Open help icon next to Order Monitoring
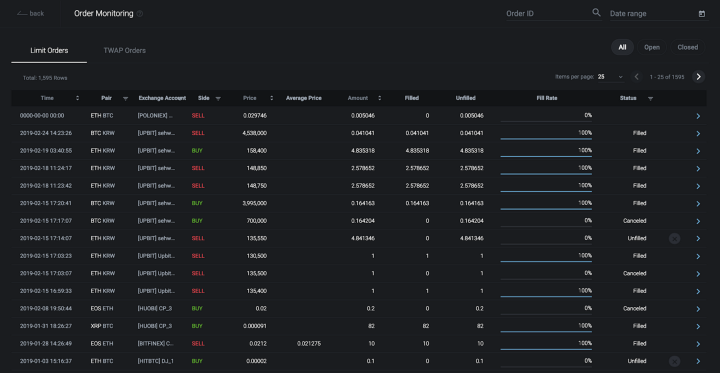 (x=140, y=14)
